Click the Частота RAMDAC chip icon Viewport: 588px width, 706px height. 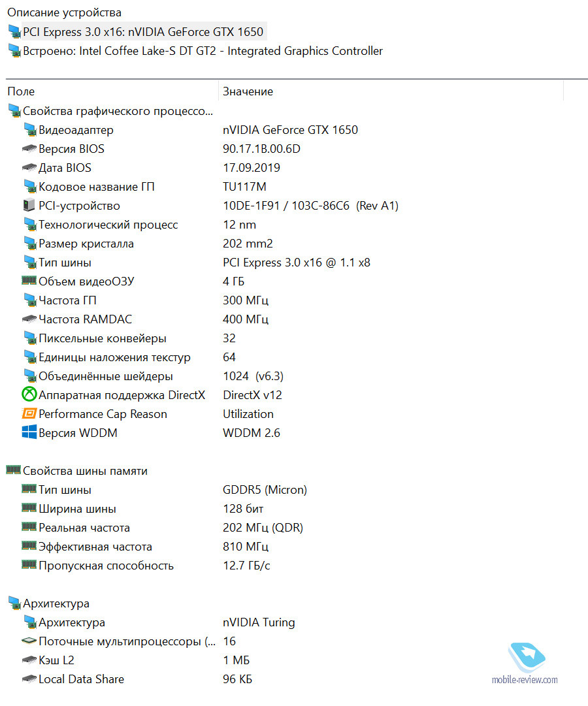29,319
